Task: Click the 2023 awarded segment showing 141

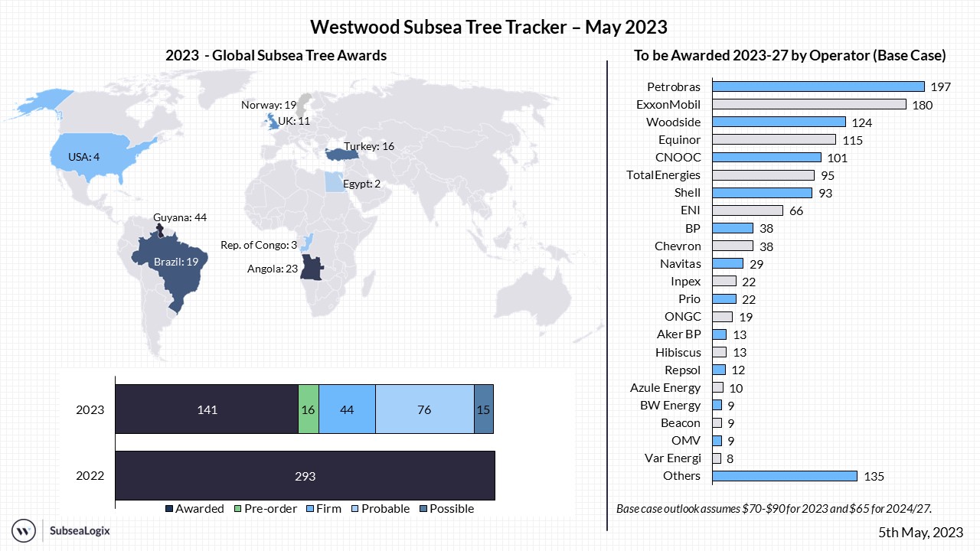Action: [207, 409]
